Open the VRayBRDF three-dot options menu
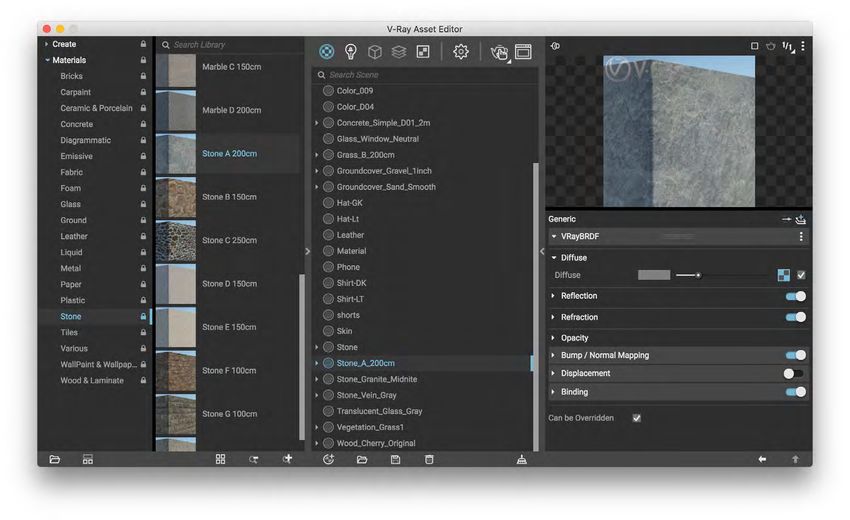Image resolution: width=850 pixels, height=520 pixels. click(x=801, y=236)
